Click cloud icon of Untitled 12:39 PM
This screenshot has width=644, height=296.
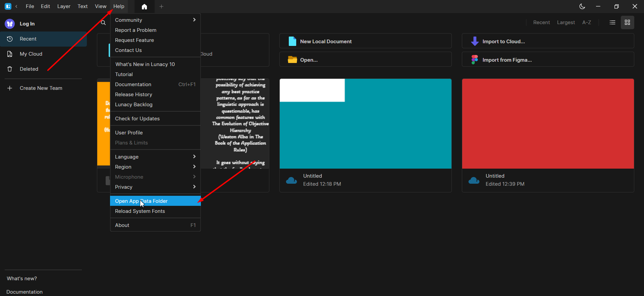click(474, 180)
